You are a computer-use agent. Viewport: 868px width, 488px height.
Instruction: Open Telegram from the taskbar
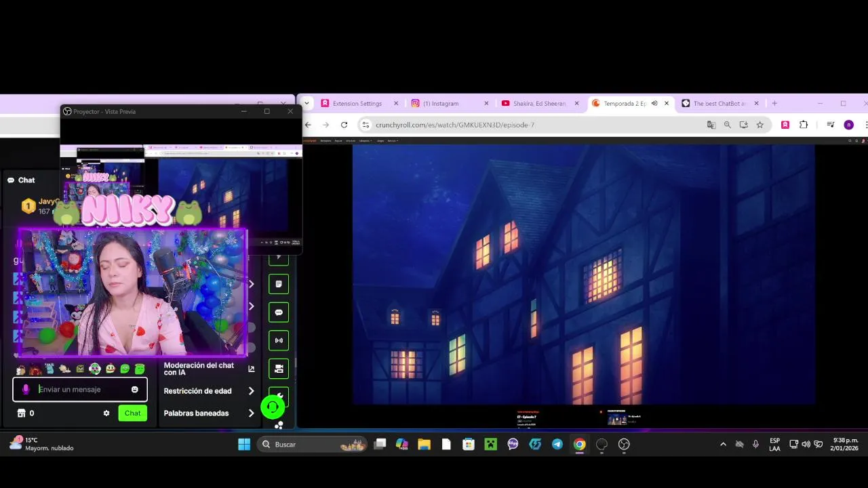tap(557, 445)
